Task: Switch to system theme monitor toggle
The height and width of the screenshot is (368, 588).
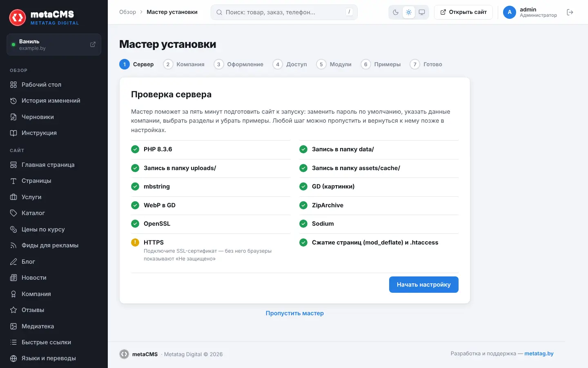Action: (422, 12)
